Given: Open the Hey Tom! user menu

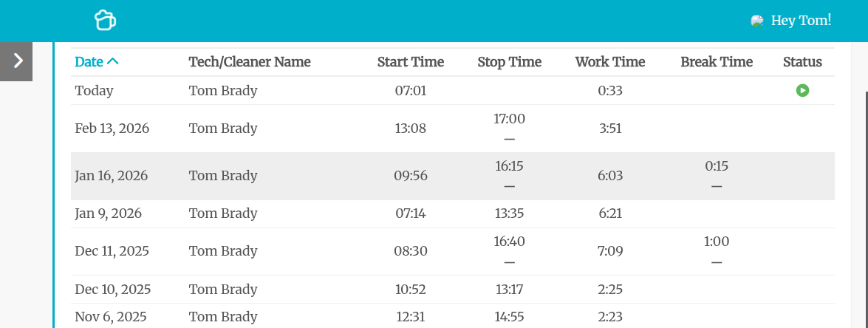Looking at the screenshot, I should (801, 21).
